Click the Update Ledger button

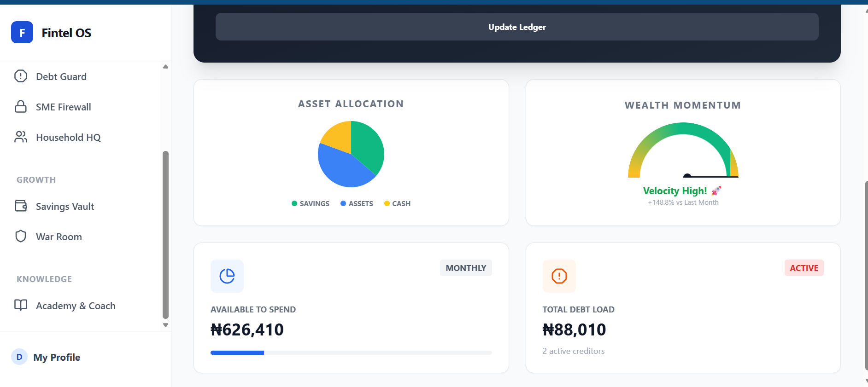pyautogui.click(x=517, y=27)
